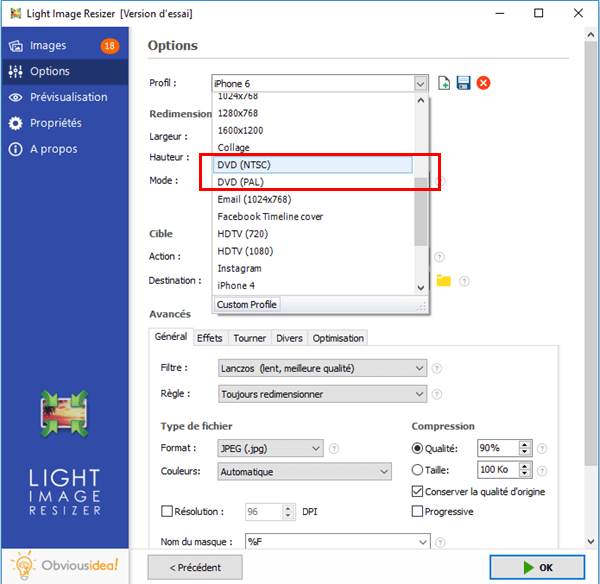Select the iPhone 4 profile

coord(313,286)
